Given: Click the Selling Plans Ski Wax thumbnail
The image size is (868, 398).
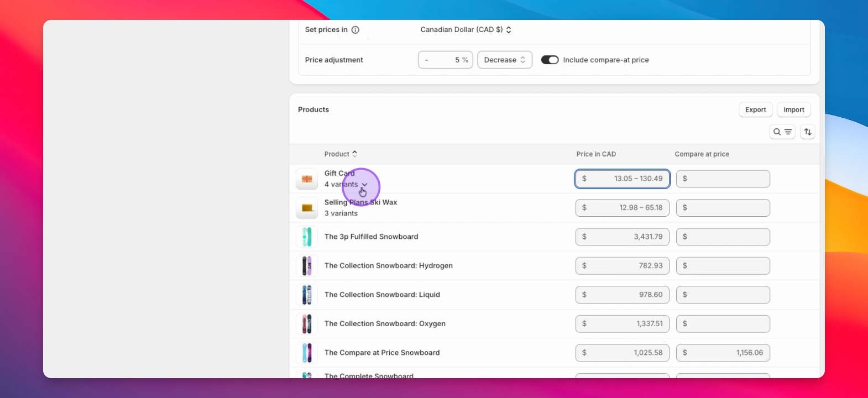Looking at the screenshot, I should [307, 208].
